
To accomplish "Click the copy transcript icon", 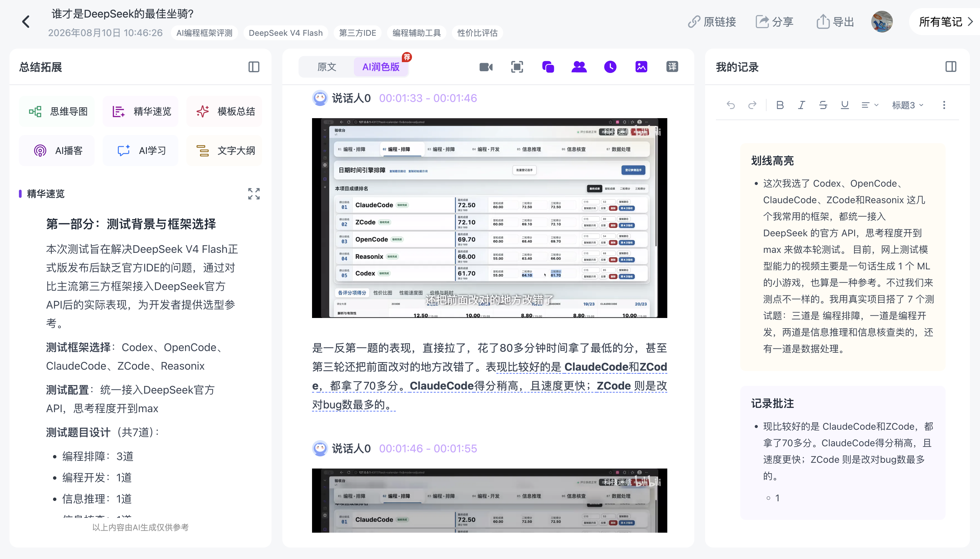I will [548, 67].
